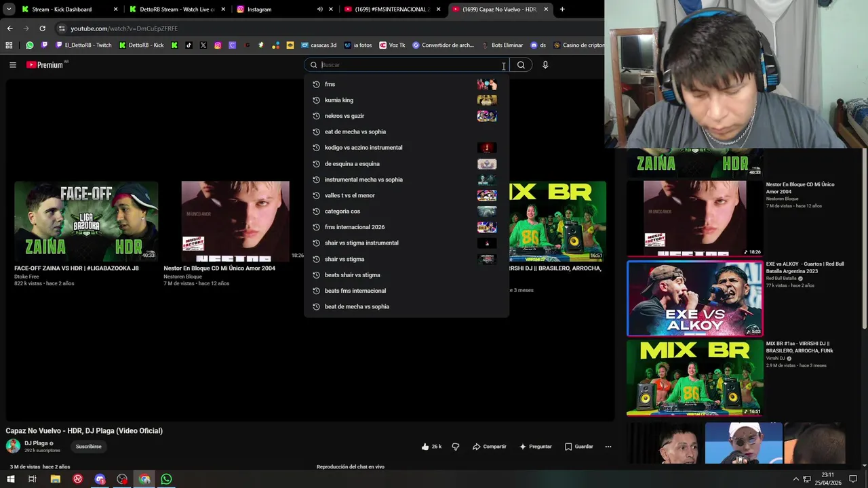Choose 'fms internacional 2026' suggestion
This screenshot has width=868, height=488.
click(x=406, y=227)
